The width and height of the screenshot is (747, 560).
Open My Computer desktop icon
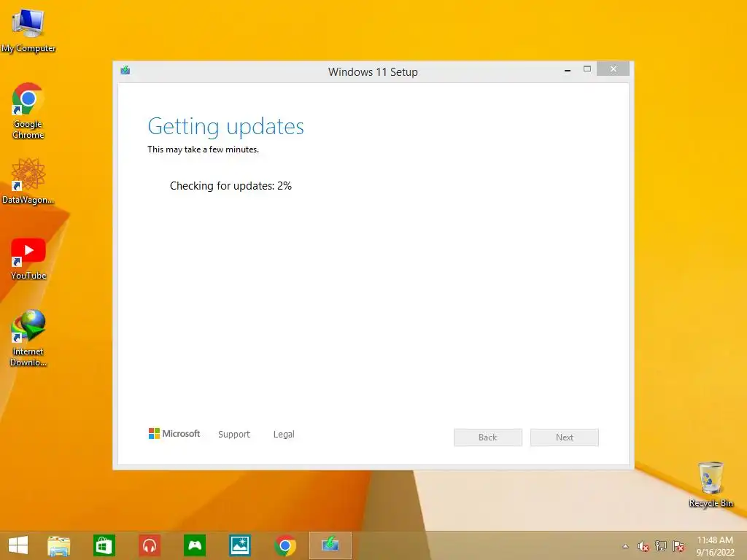[28, 30]
